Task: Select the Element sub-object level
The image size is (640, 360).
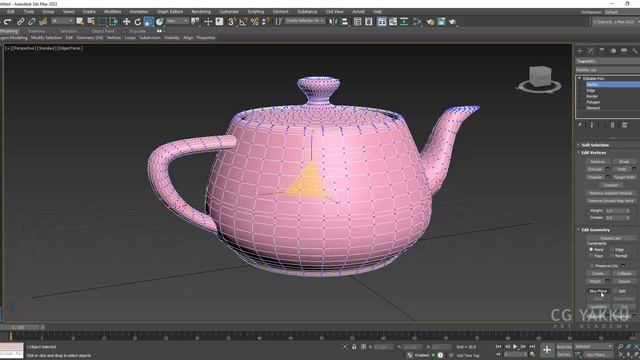Action: pyautogui.click(x=593, y=108)
